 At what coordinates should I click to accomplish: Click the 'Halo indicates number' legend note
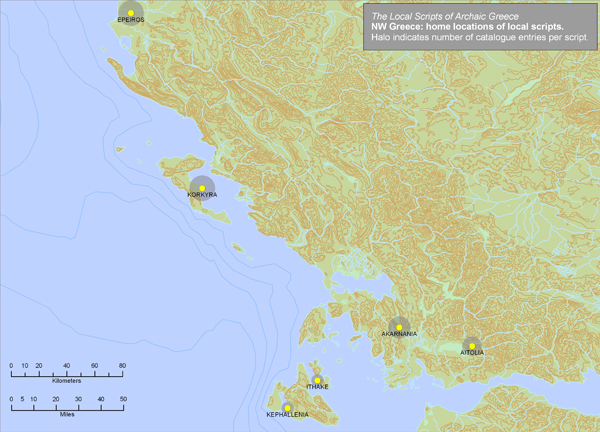(479, 37)
